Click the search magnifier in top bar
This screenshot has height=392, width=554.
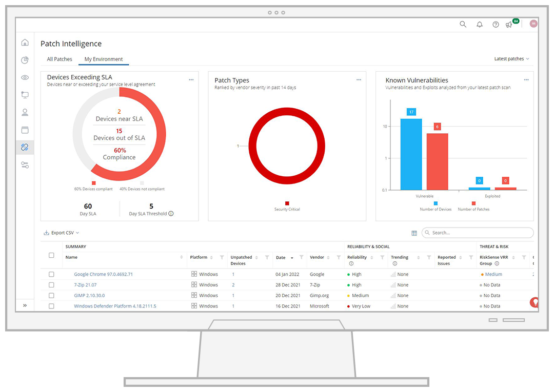pos(463,25)
